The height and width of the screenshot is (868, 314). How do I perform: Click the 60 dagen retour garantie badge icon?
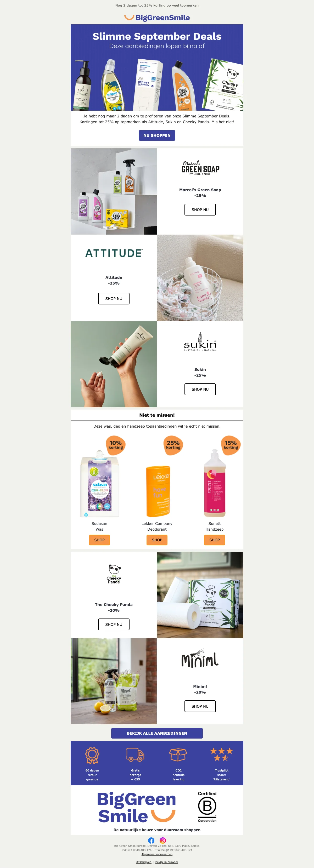coord(92,755)
